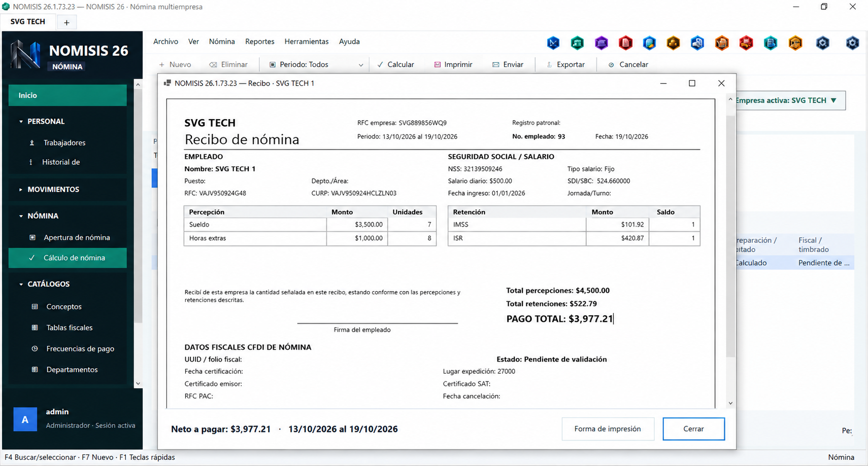Screen dimensions: 868x466
Task: Click the Nuevo plus icon
Action: 162,65
